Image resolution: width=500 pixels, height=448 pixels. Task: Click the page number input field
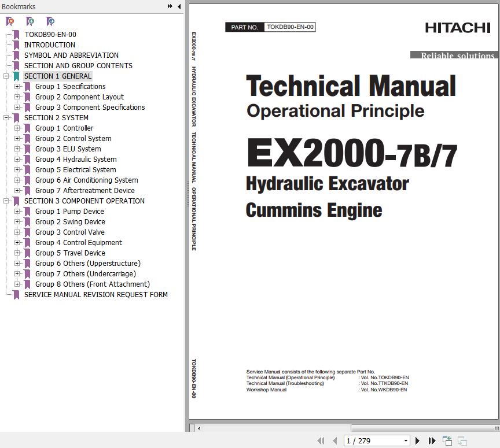click(372, 440)
